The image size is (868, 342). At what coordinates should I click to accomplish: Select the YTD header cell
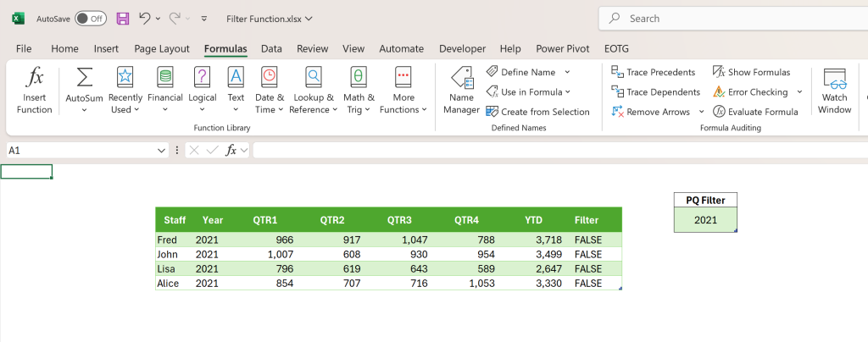(x=534, y=220)
